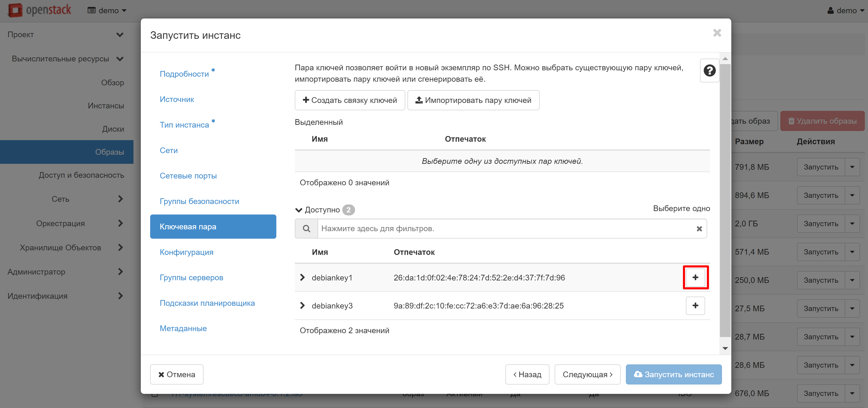Go to the Подробности step
Screen dimensions: 868x408
click(184, 74)
